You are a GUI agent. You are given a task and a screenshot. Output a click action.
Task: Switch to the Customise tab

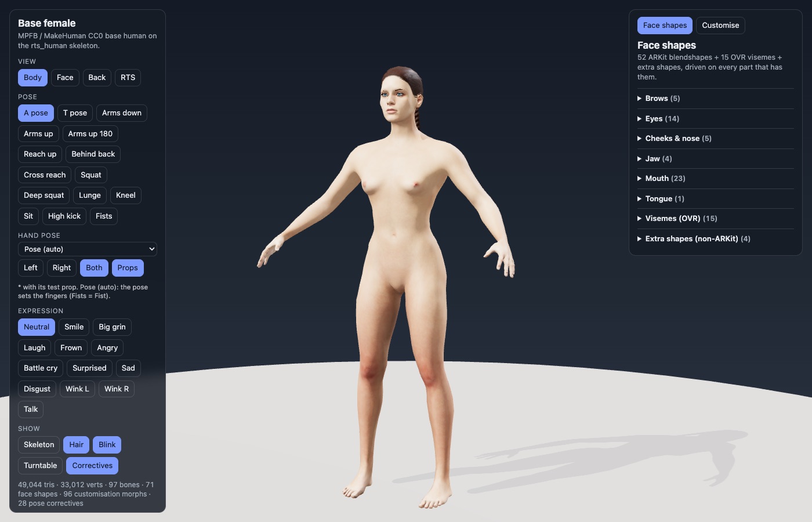pos(720,26)
